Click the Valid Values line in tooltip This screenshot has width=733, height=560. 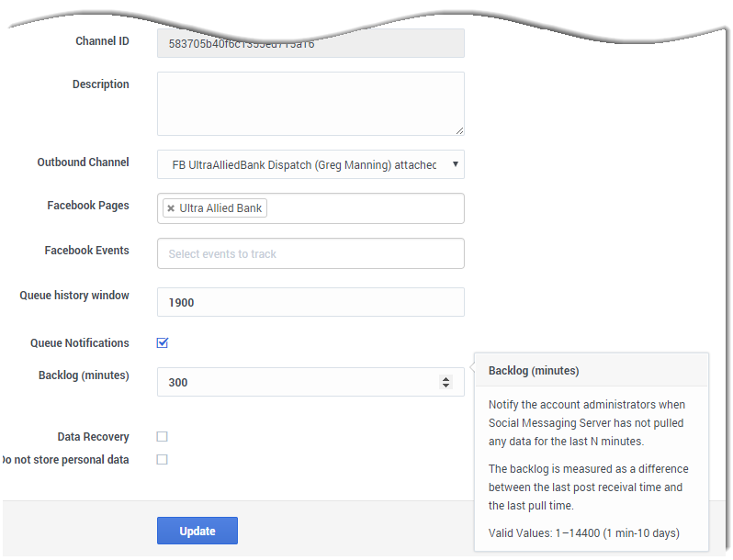583,533
